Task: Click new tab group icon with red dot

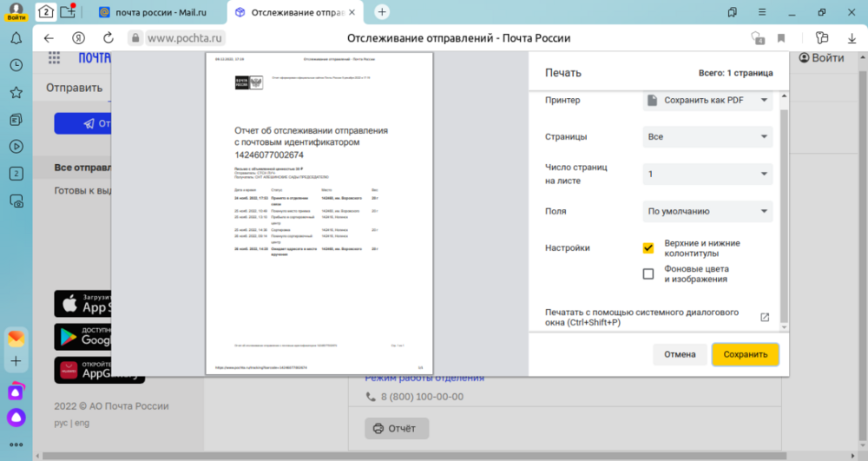Action: click(68, 11)
